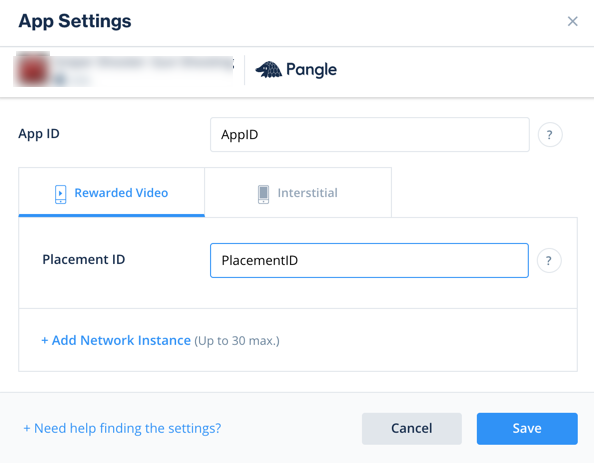Click the Pangle network name text
Screen dimensions: 594x463
(311, 70)
